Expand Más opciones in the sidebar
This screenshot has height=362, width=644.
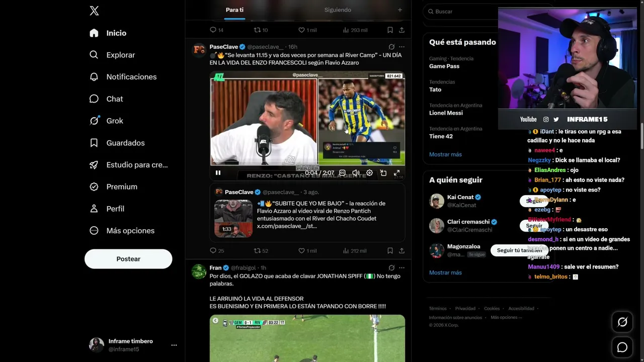pos(122,231)
